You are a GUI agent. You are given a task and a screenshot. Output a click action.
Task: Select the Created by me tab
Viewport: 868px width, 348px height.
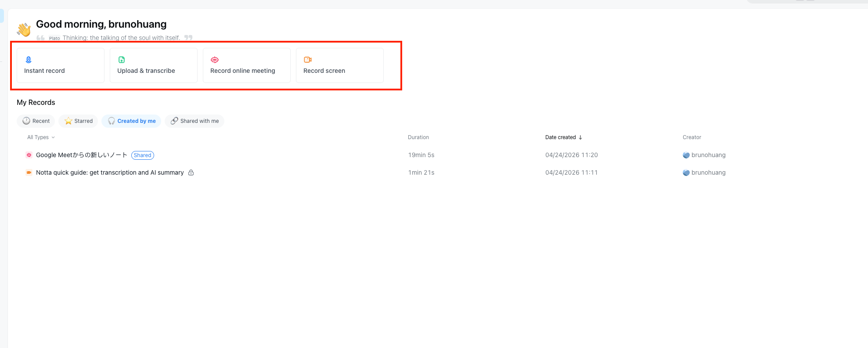132,121
